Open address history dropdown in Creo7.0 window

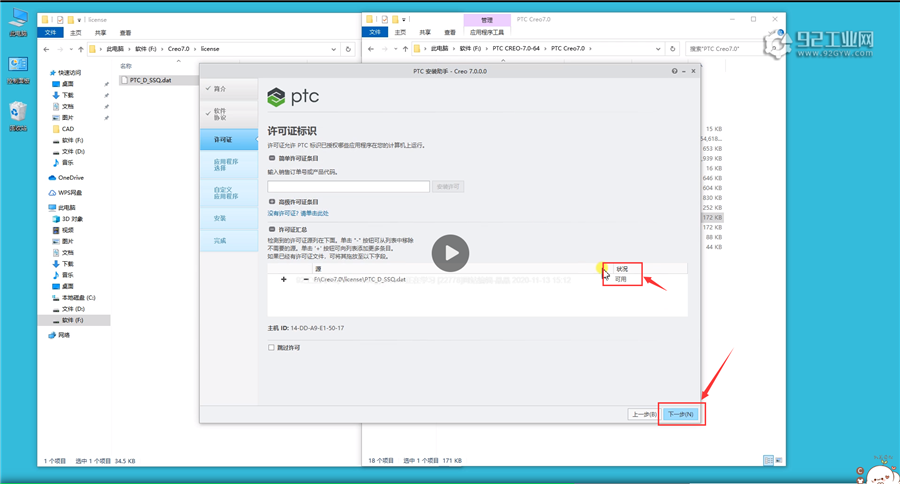(658, 49)
